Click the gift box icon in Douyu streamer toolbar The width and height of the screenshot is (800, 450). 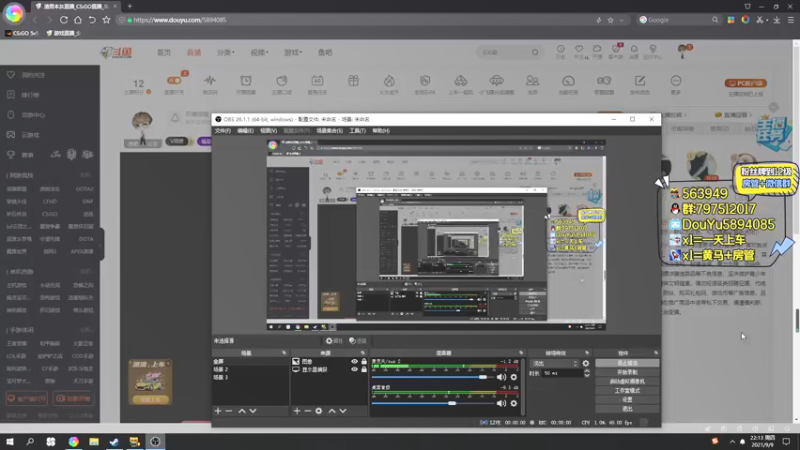pos(353,81)
